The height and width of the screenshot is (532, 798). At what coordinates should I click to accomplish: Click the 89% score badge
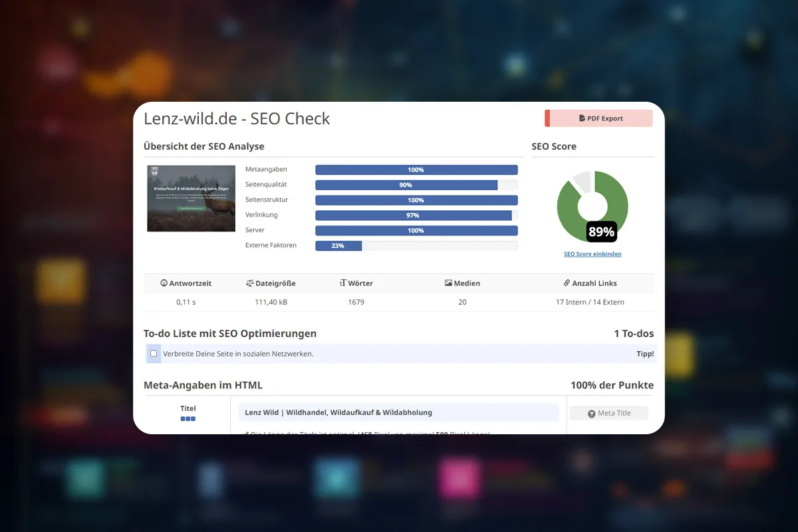tap(601, 231)
